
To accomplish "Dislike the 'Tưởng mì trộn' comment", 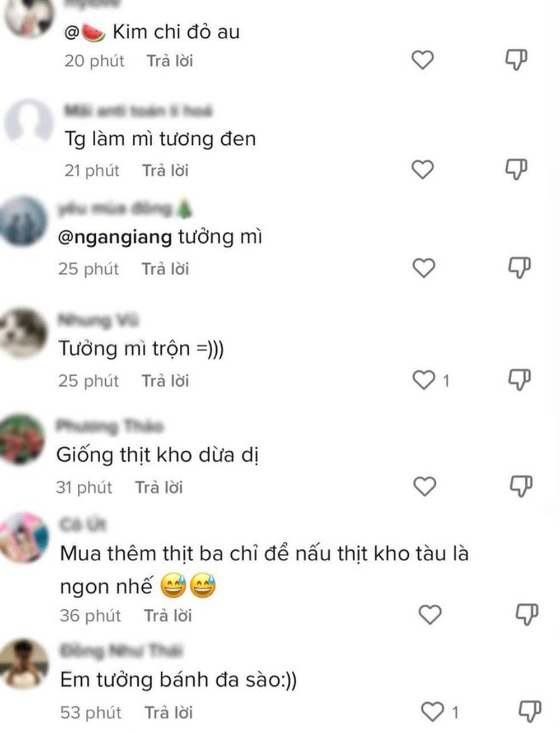I will pyautogui.click(x=519, y=380).
